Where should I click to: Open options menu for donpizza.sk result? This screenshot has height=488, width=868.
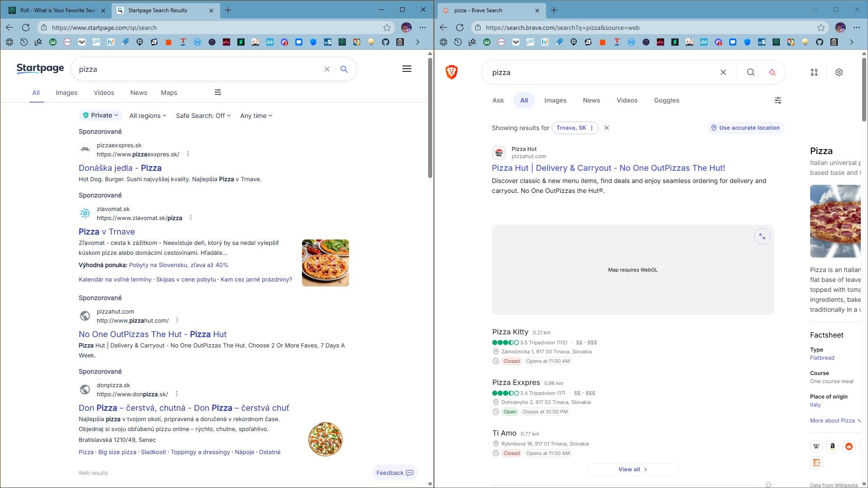pos(177,394)
